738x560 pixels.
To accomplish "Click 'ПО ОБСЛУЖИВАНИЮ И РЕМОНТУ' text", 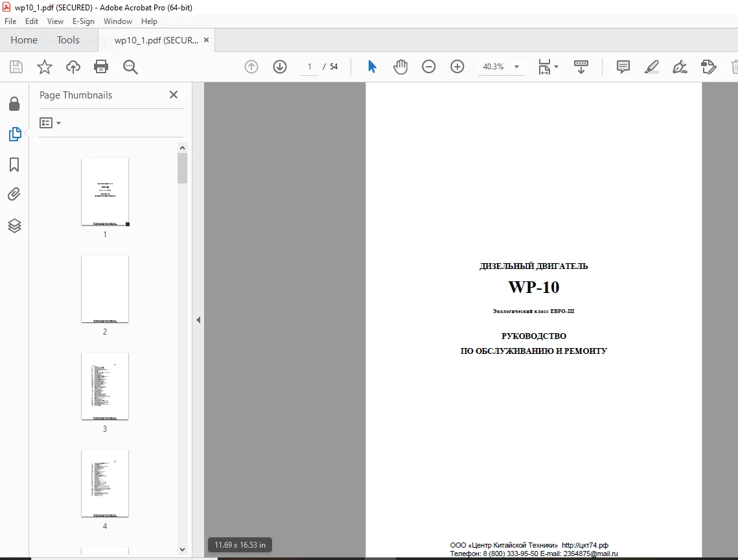I will [534, 351].
